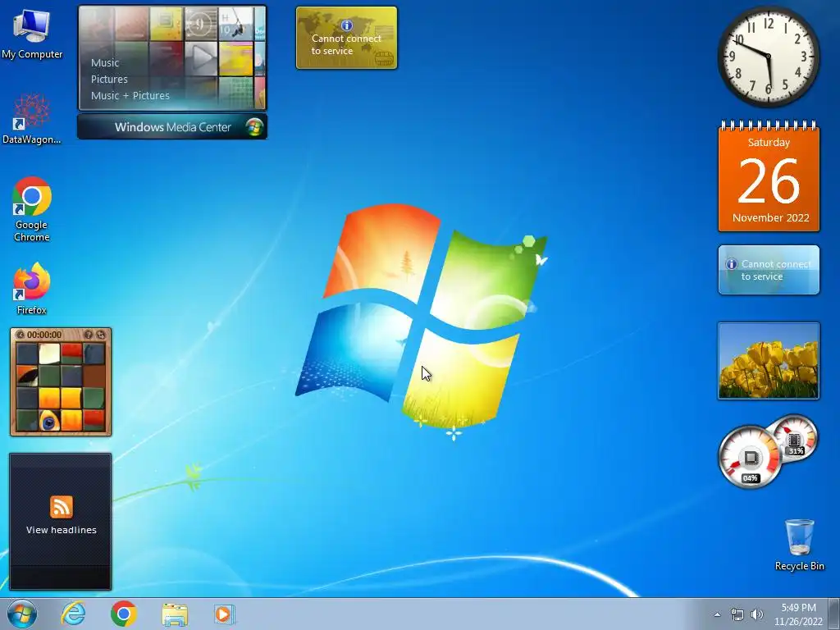
Task: Click the Show desktop strip
Action: tap(834, 614)
